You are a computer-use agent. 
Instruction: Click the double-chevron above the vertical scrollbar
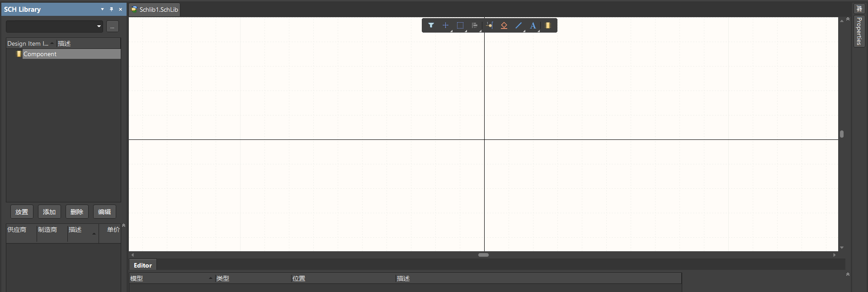[x=848, y=19]
